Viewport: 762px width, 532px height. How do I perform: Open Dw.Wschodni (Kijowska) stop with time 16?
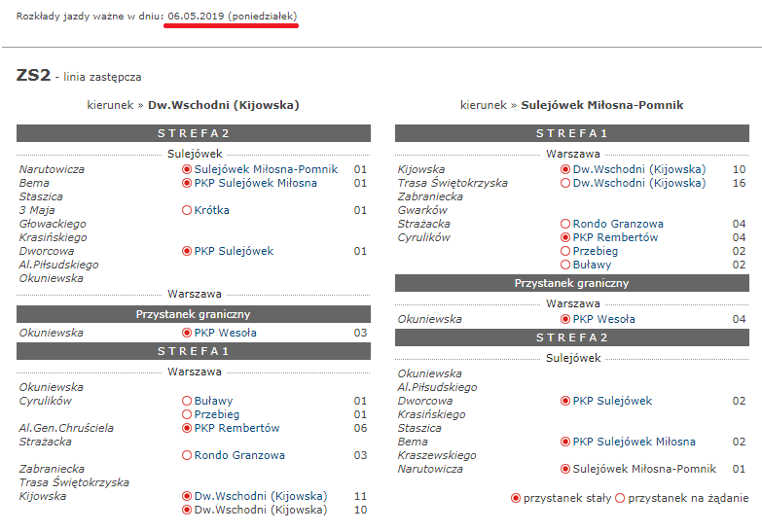coord(638,183)
